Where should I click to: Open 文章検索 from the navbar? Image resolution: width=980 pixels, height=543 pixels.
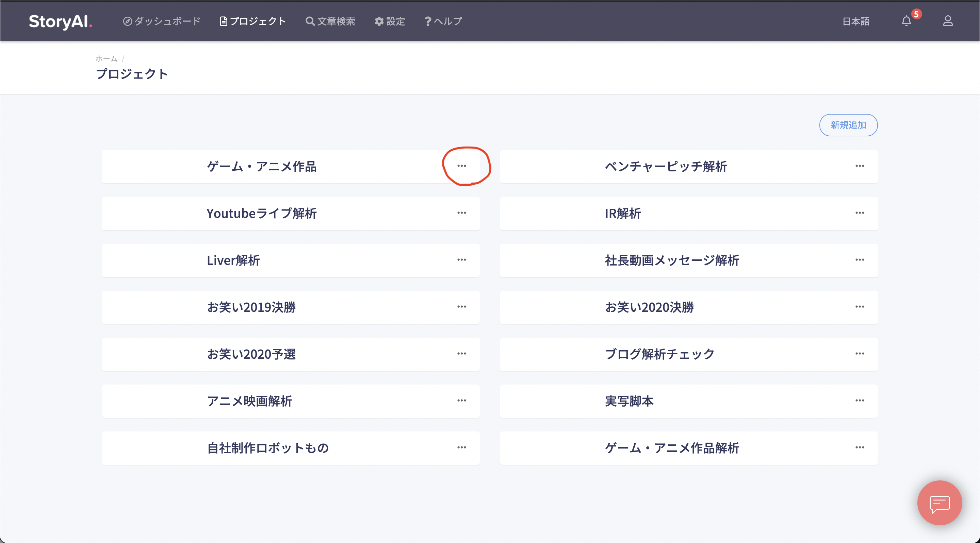[x=331, y=21]
